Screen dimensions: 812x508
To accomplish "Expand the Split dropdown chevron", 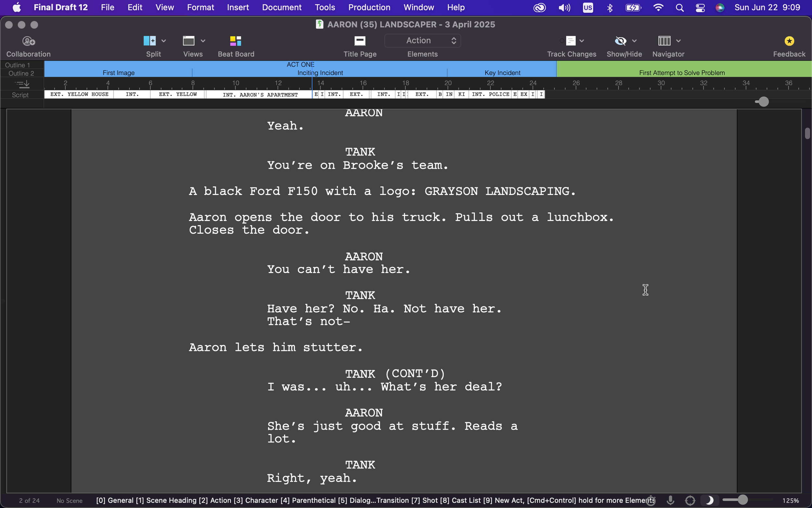I will point(163,41).
